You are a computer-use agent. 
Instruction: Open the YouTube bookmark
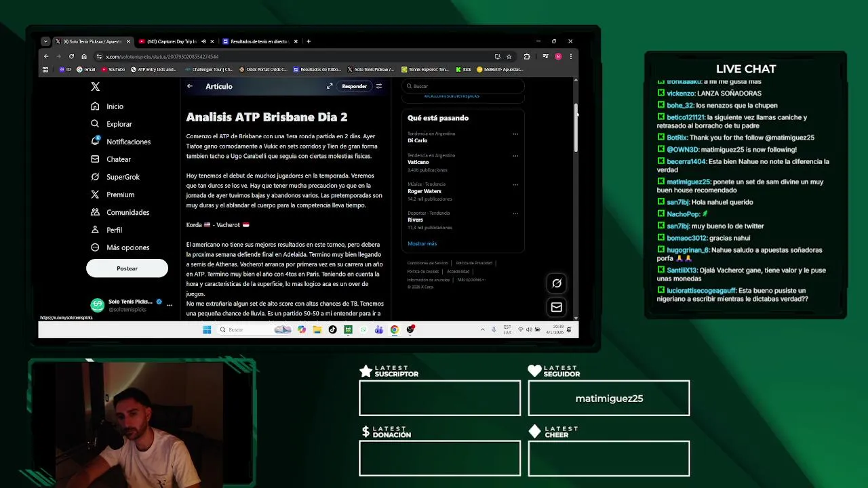[113, 69]
